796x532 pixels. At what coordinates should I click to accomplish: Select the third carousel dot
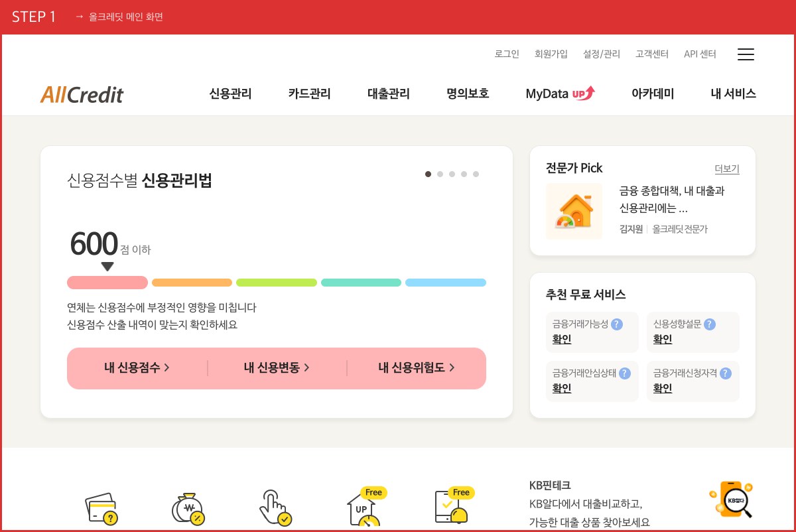(x=452, y=174)
